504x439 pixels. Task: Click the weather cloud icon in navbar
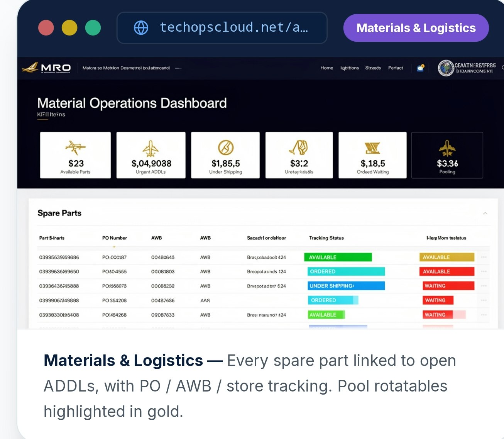tap(421, 68)
